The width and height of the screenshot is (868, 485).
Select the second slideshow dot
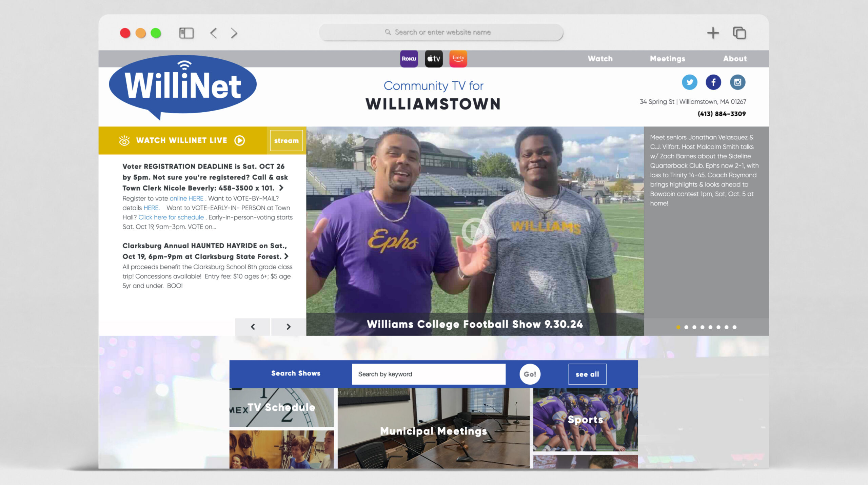(686, 327)
